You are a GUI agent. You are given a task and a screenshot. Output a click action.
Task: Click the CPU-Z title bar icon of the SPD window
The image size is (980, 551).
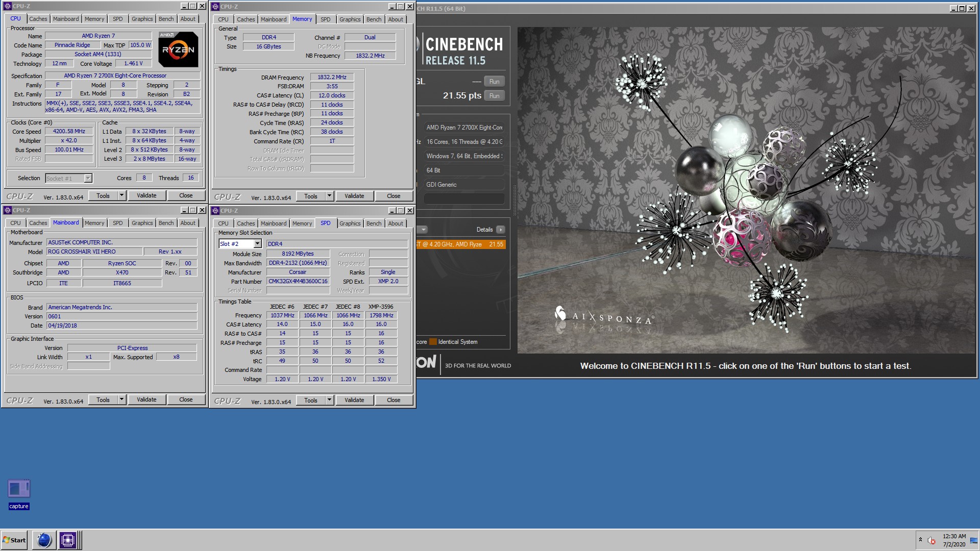tap(215, 211)
